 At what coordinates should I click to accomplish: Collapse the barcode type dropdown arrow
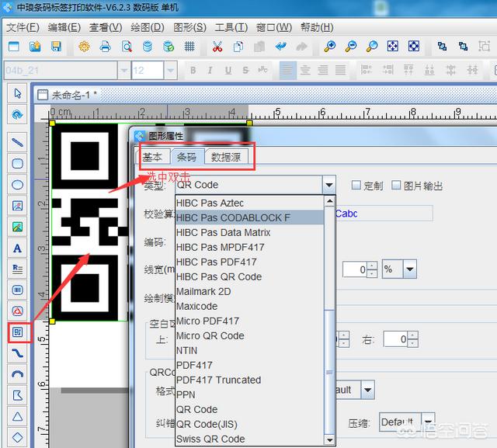328,186
